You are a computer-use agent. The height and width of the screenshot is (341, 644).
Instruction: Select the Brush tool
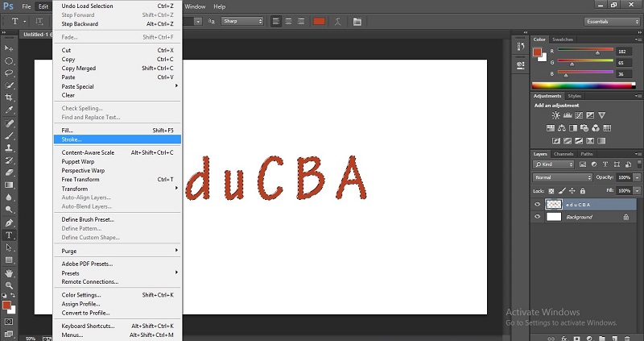(9, 135)
